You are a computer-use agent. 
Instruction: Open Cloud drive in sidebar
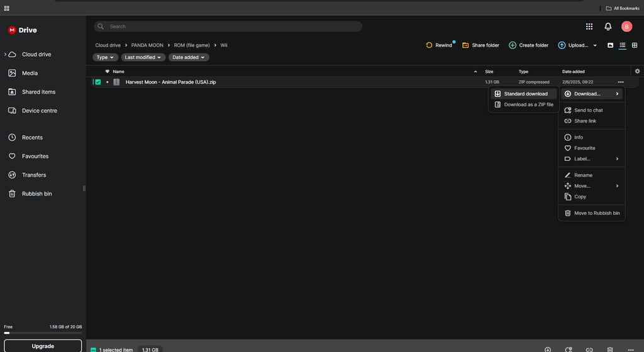tap(36, 54)
